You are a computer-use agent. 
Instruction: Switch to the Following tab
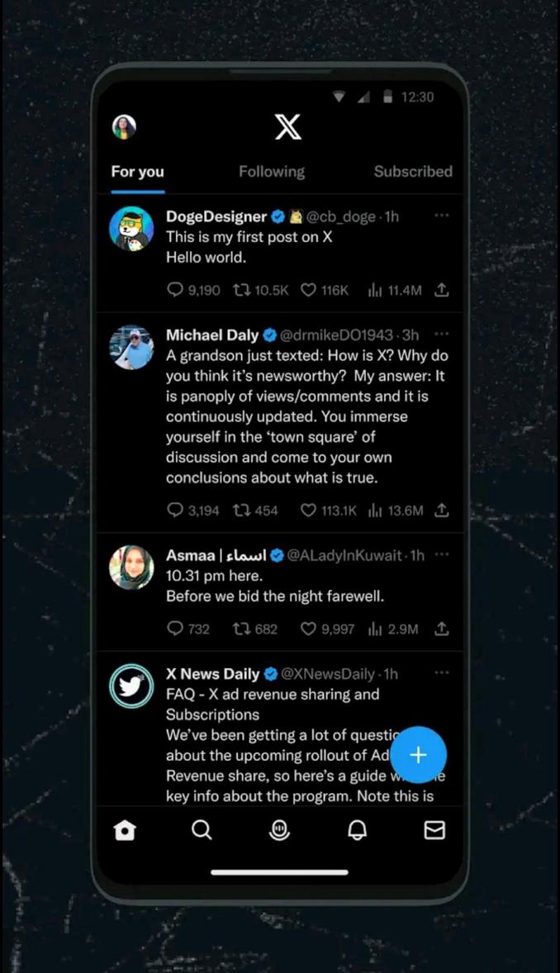tap(271, 172)
